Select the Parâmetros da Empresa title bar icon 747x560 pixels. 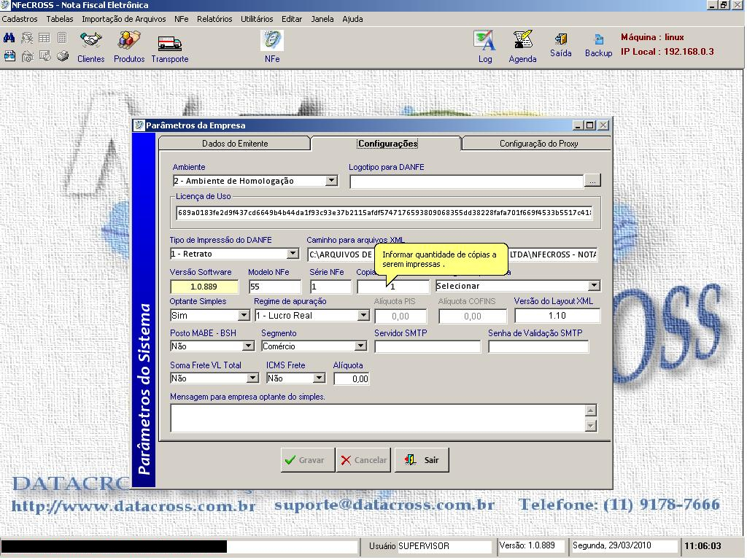[139, 125]
